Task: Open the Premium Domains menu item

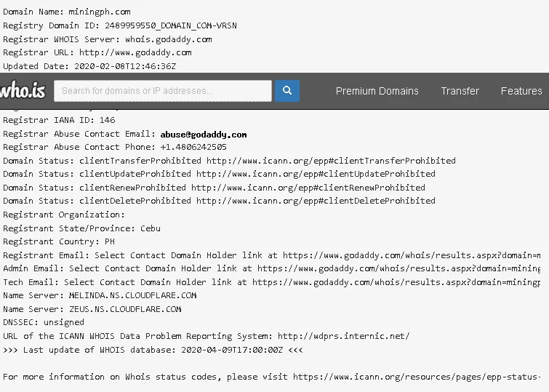Action: pos(377,91)
